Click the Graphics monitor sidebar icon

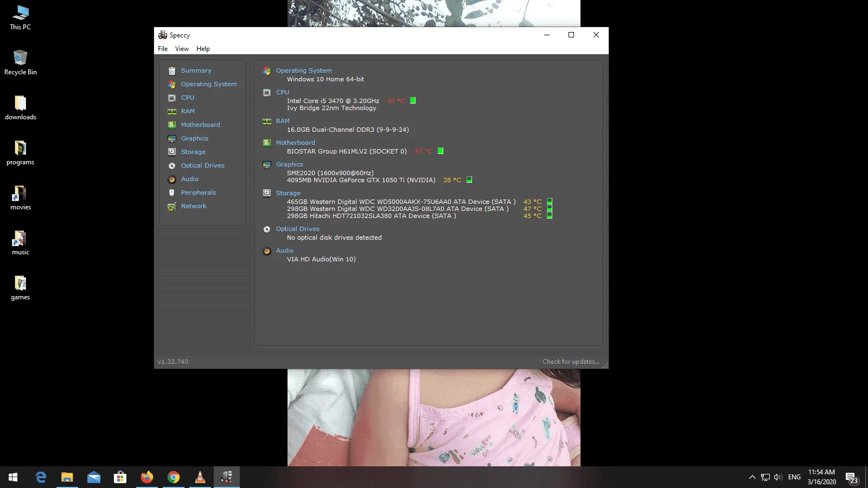pyautogui.click(x=172, y=139)
